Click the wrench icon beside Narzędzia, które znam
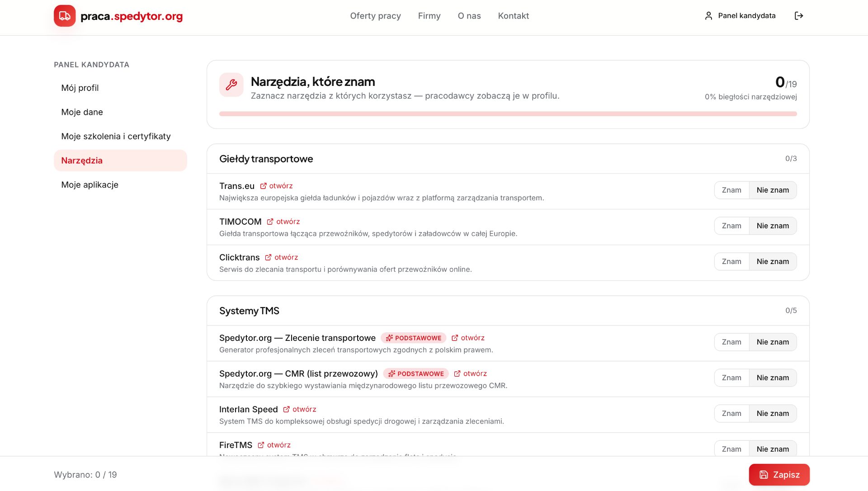 tap(231, 85)
